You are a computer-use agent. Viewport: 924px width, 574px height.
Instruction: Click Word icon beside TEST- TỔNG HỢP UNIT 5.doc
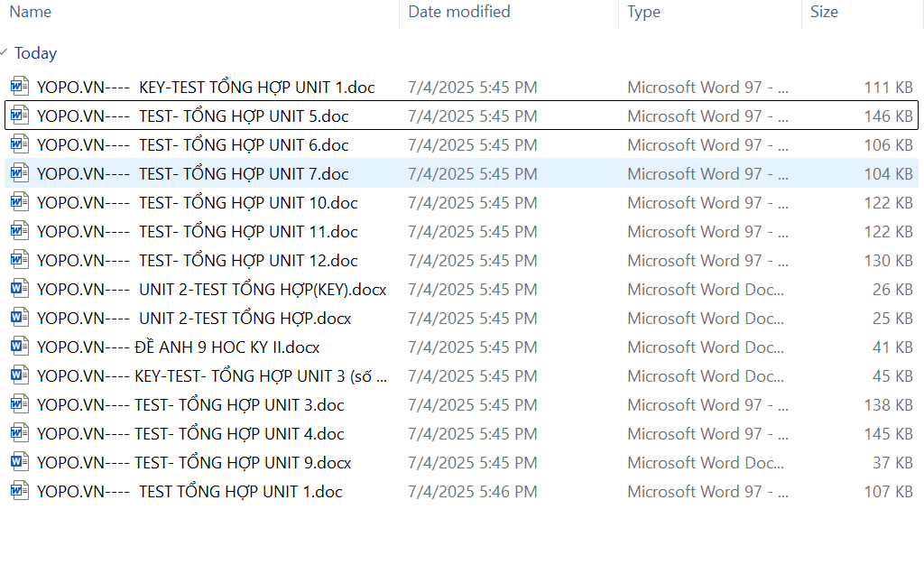coord(20,116)
